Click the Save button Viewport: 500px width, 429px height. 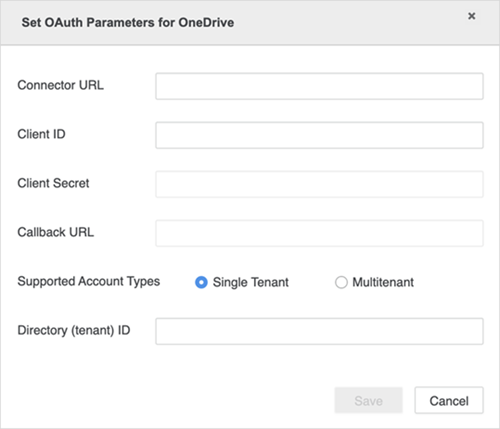click(368, 400)
